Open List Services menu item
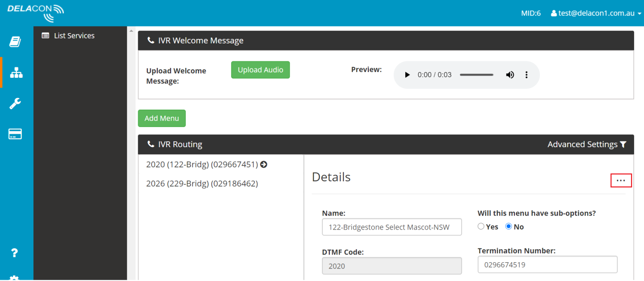The image size is (644, 281). pos(68,36)
